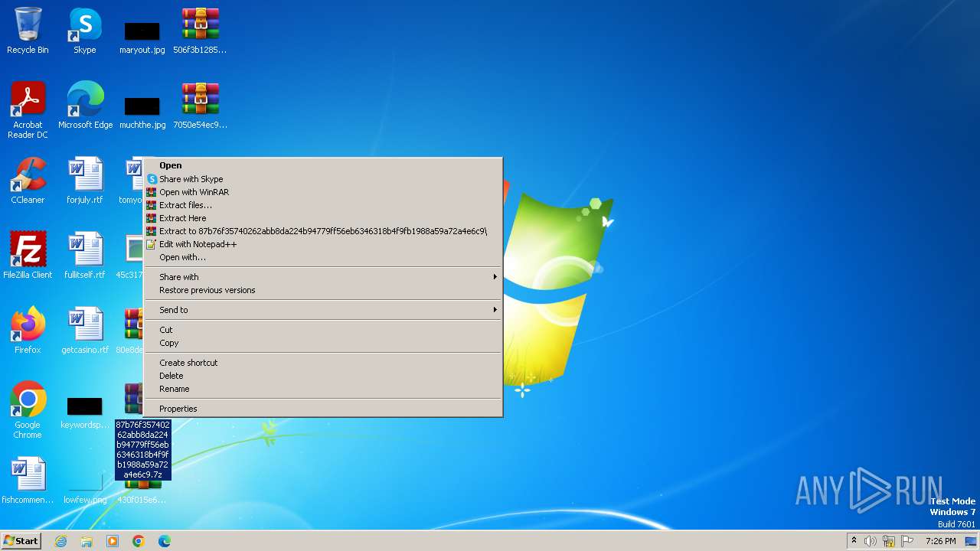Viewport: 980px width, 551px height.
Task: Select CCleaner desktop shortcut
Action: tap(28, 181)
